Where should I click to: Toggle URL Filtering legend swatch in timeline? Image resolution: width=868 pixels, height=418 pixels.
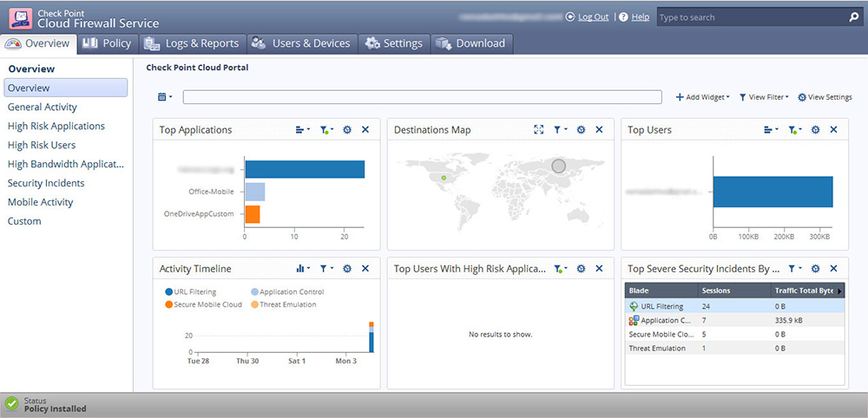click(169, 292)
